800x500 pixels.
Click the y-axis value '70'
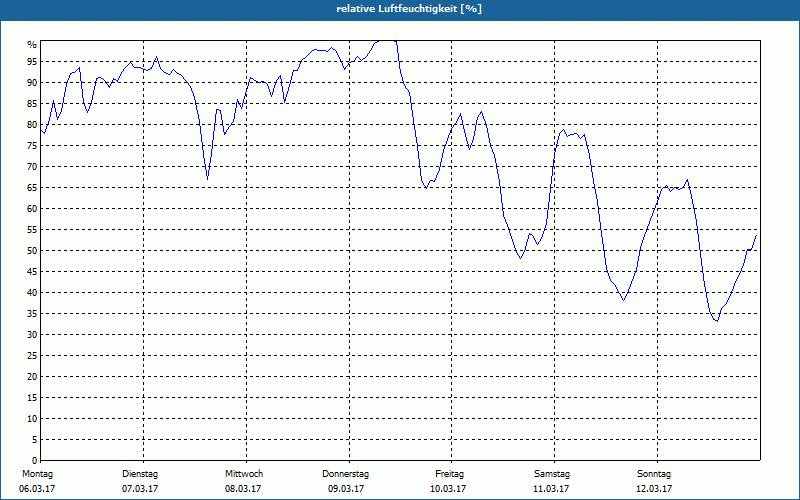click(x=32, y=167)
